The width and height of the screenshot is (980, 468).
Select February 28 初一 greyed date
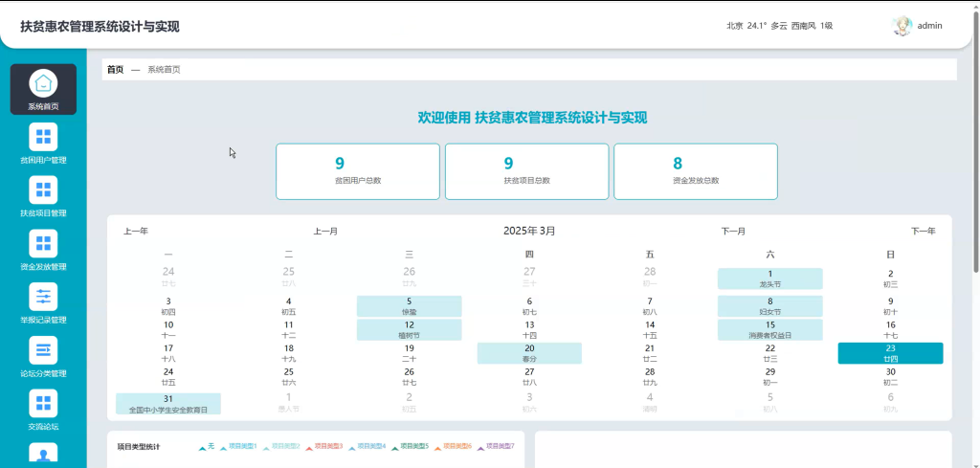pos(650,279)
